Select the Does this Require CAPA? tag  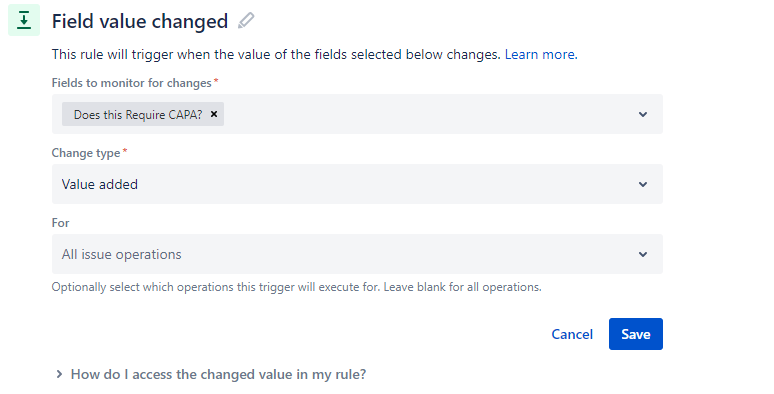138,115
